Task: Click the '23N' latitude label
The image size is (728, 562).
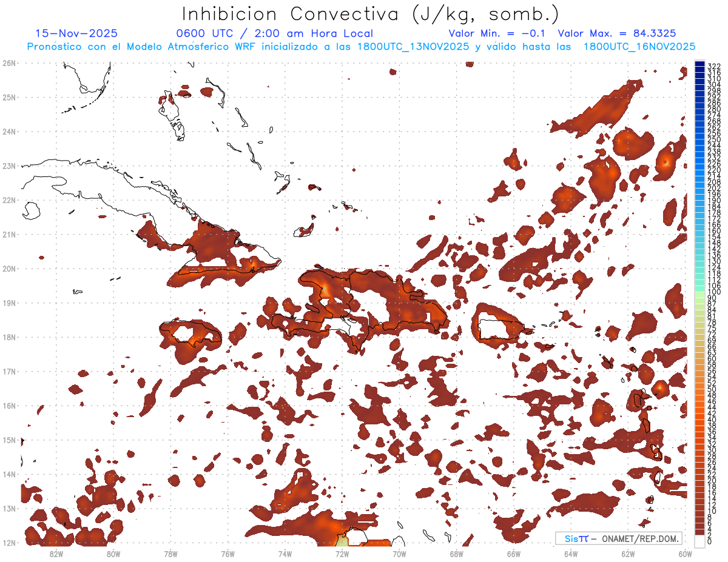Action: (x=9, y=166)
